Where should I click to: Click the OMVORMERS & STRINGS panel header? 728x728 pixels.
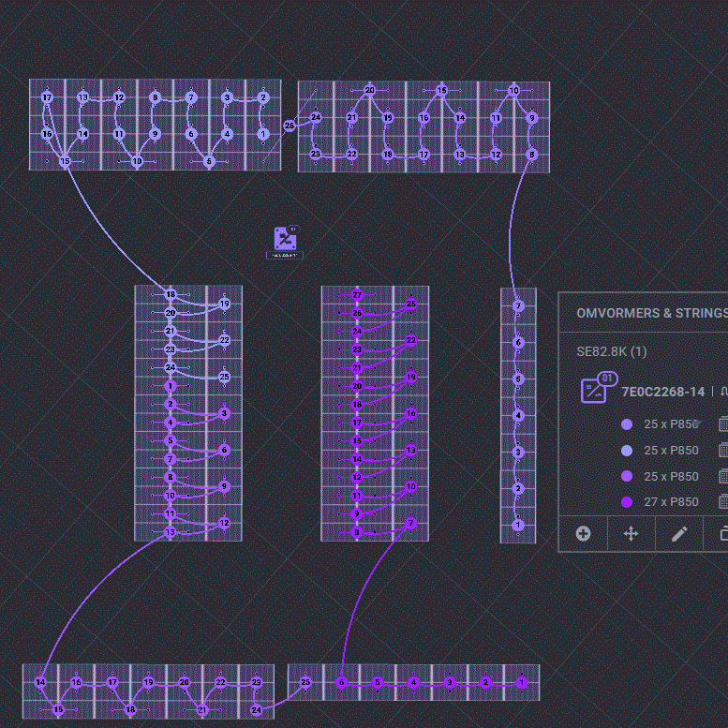pos(650,313)
